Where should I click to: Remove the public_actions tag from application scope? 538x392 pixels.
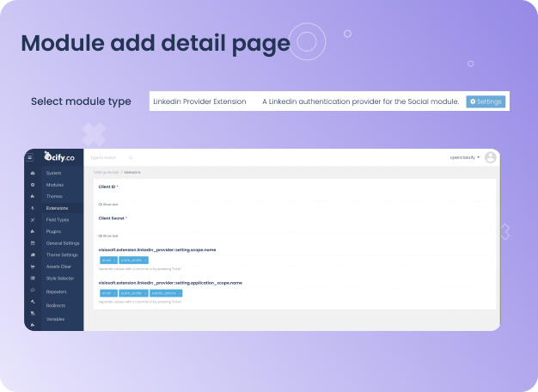pyautogui.click(x=178, y=293)
